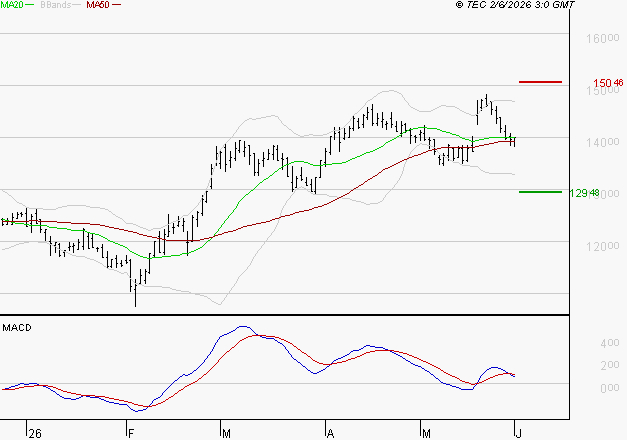Click the 150.46 resistance level value
627x440 pixels.
coord(608,83)
